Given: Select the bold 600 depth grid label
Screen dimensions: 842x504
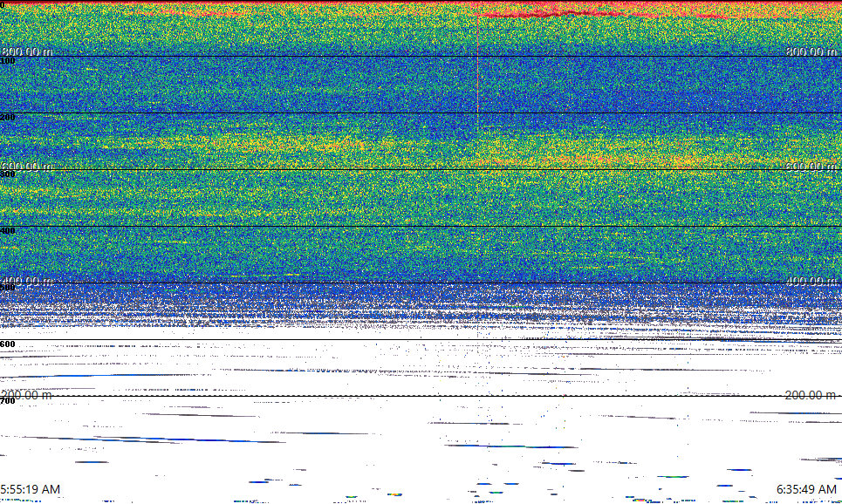Looking at the screenshot, I should [8, 344].
